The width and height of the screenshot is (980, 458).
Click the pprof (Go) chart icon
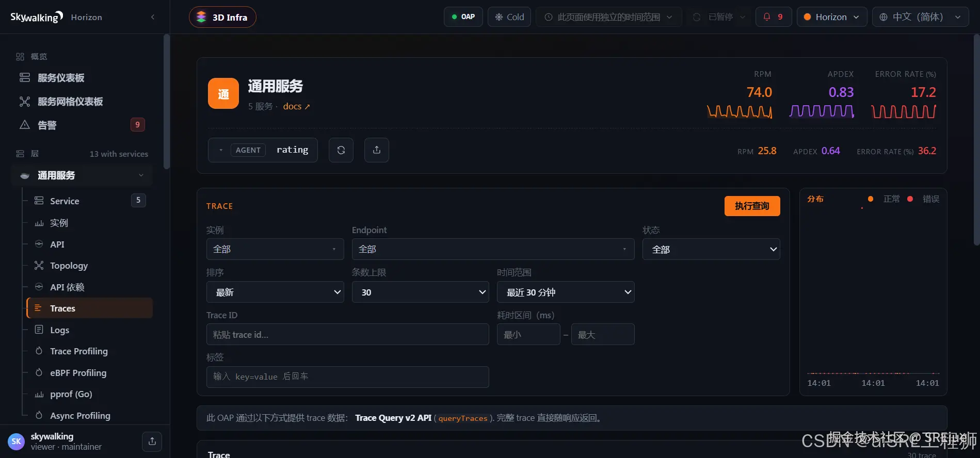coord(39,394)
